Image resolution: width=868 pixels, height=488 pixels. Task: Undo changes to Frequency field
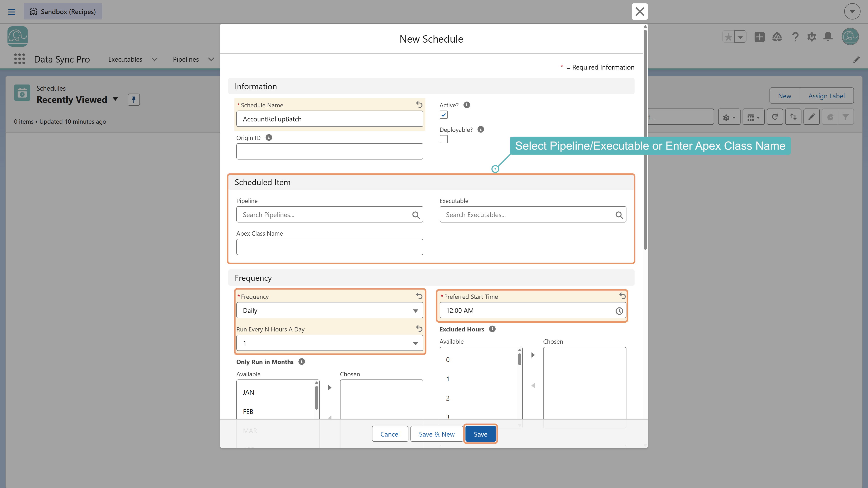(419, 296)
